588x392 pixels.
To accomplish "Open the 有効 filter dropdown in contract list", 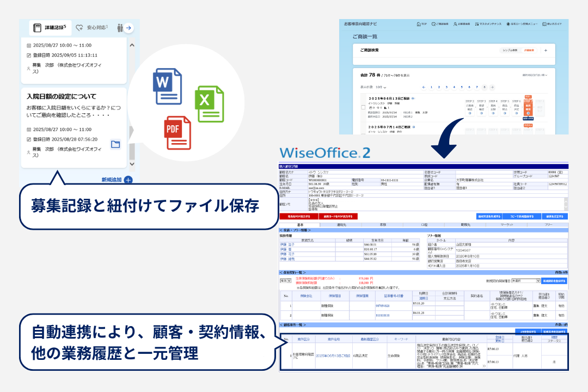I will [285, 280].
